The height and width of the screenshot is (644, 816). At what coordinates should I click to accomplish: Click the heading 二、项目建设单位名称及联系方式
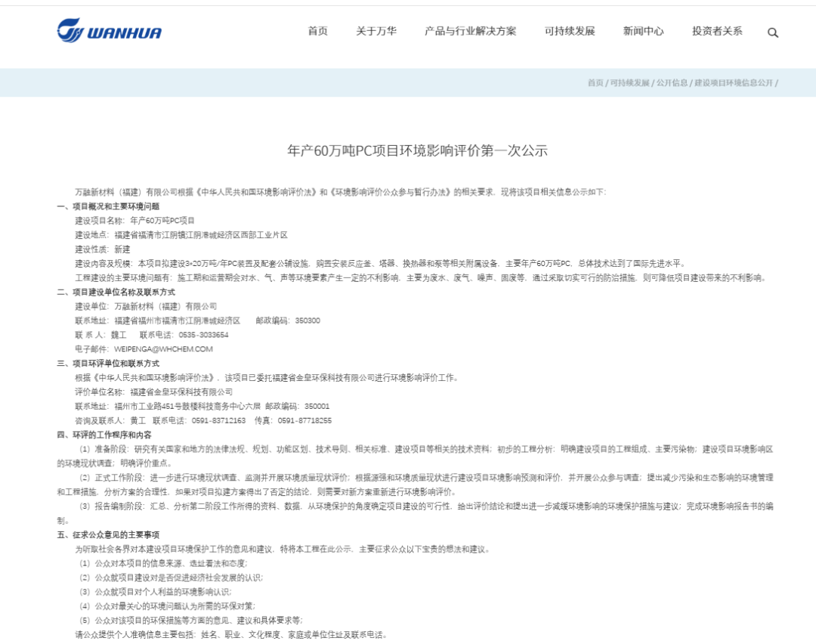[116, 292]
